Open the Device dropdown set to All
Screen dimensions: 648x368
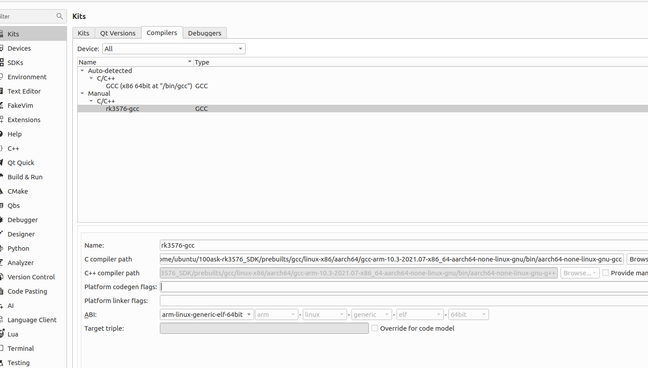point(174,49)
